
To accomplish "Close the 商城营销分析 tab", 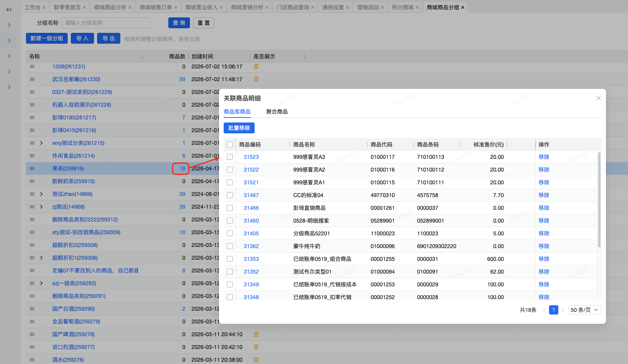I will click(x=267, y=7).
